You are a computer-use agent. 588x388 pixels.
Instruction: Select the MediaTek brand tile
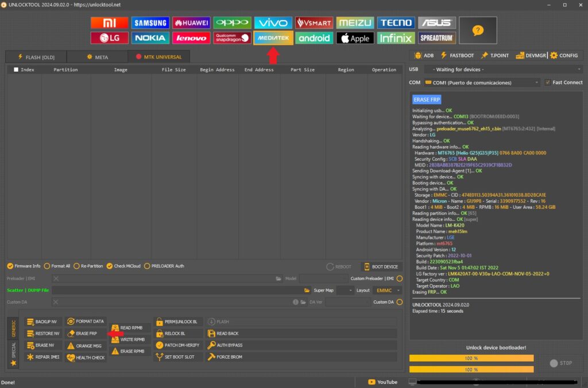273,38
